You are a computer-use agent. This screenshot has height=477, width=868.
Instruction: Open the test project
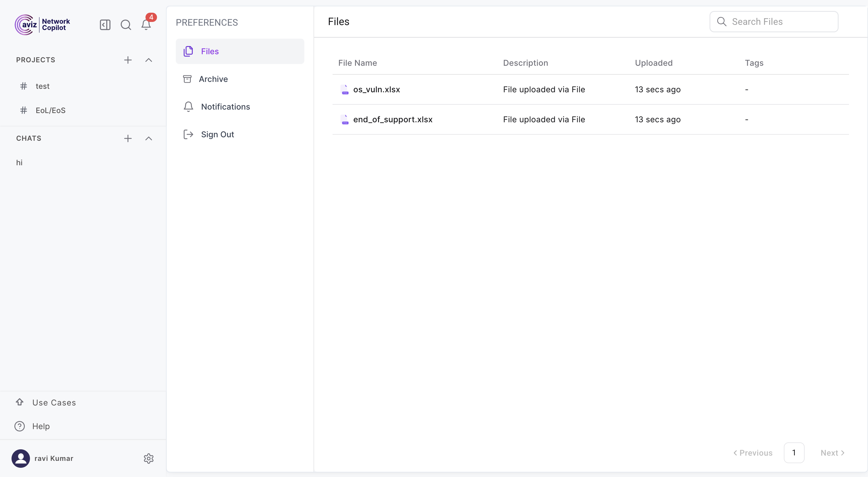pyautogui.click(x=42, y=86)
